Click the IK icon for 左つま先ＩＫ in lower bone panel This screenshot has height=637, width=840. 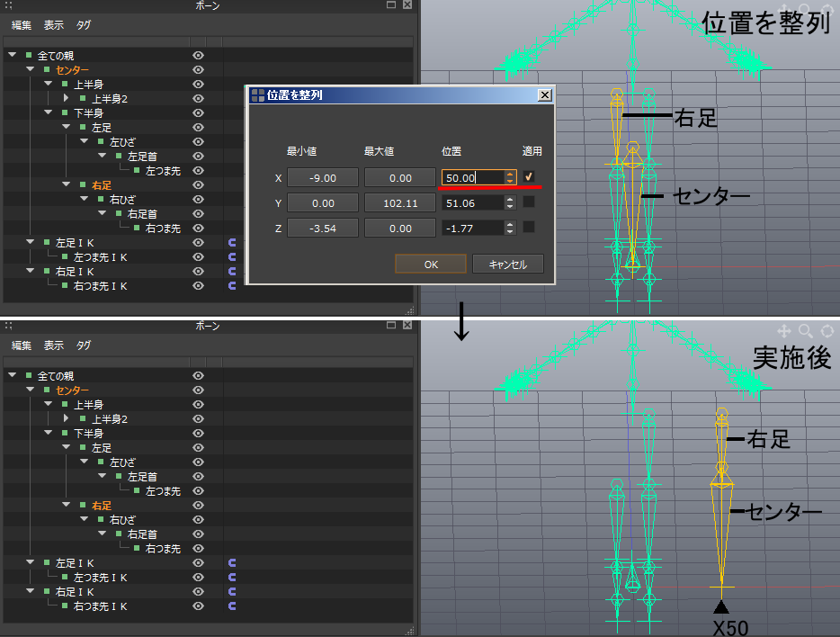coord(232,578)
